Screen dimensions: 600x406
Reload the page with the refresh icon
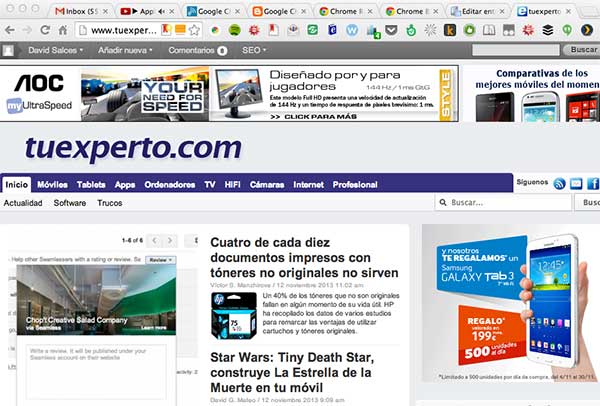tap(45, 30)
